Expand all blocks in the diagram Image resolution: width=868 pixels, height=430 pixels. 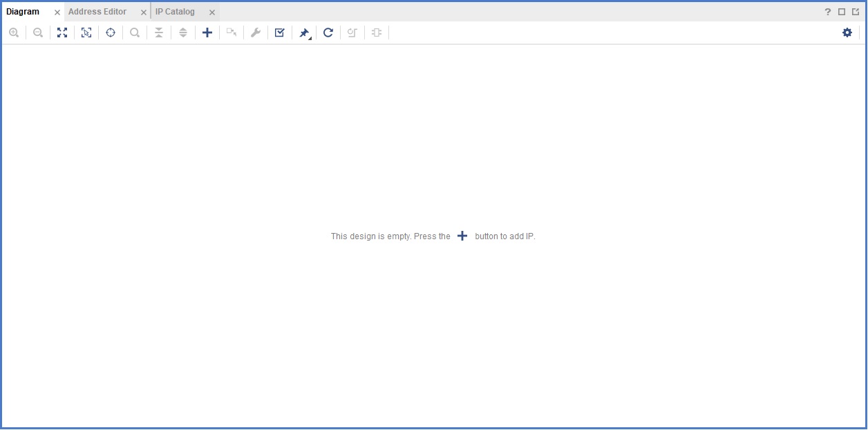click(183, 32)
